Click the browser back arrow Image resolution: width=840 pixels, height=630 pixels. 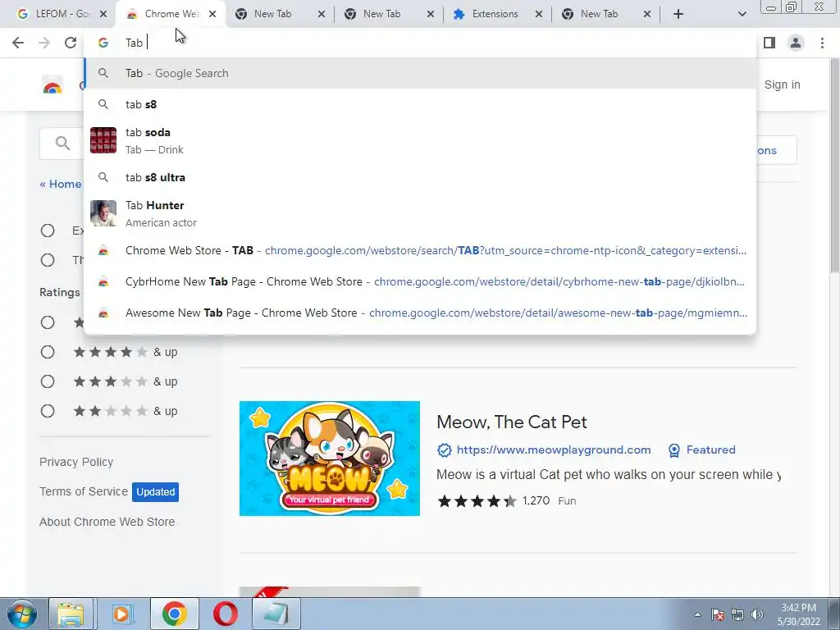(x=18, y=43)
